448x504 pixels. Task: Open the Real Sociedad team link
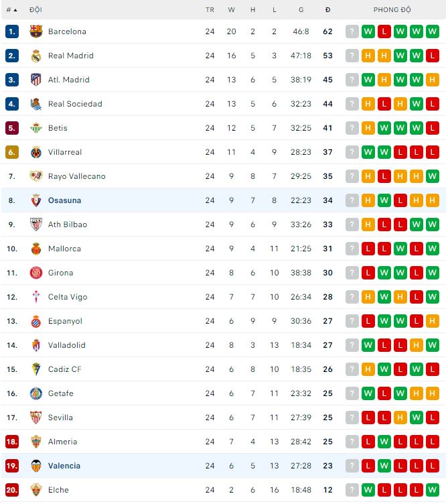[75, 104]
